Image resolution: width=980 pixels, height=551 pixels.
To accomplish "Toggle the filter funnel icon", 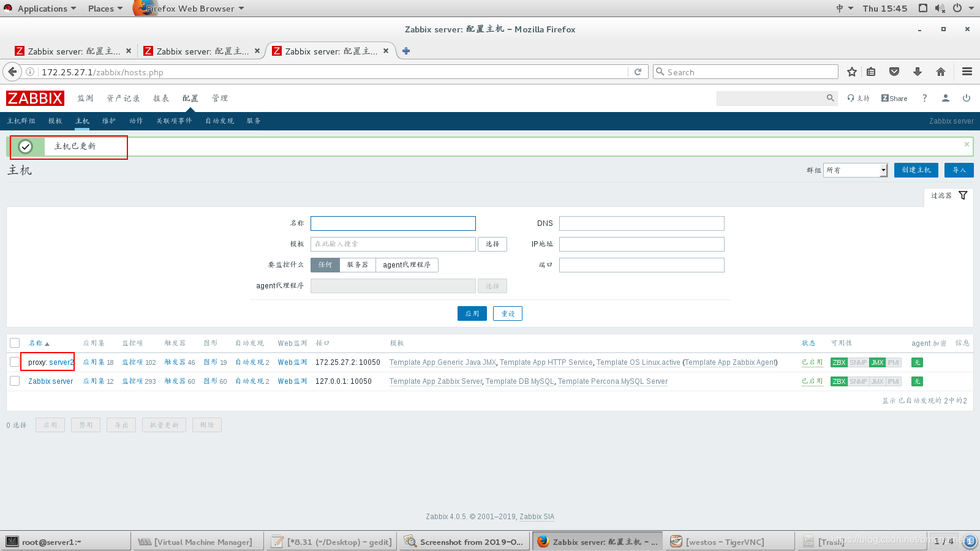I will 963,195.
